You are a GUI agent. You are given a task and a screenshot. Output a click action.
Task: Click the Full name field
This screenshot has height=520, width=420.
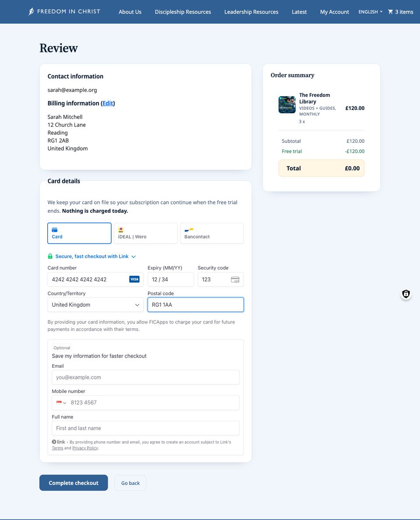146,428
